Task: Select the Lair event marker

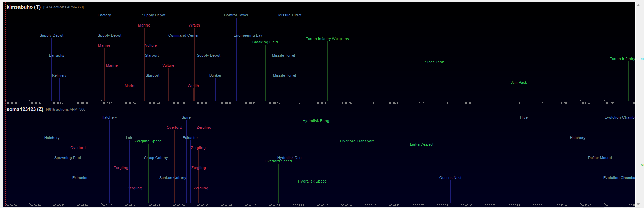Action: (x=129, y=138)
